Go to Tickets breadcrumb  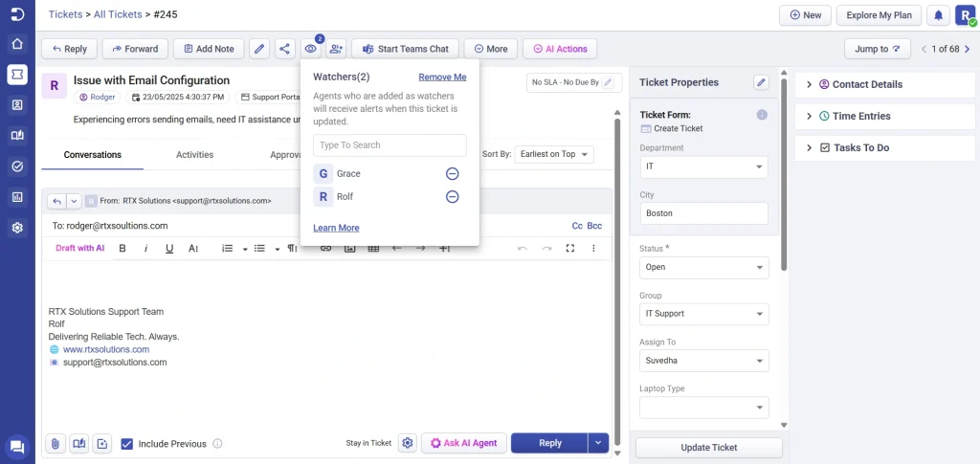65,14
